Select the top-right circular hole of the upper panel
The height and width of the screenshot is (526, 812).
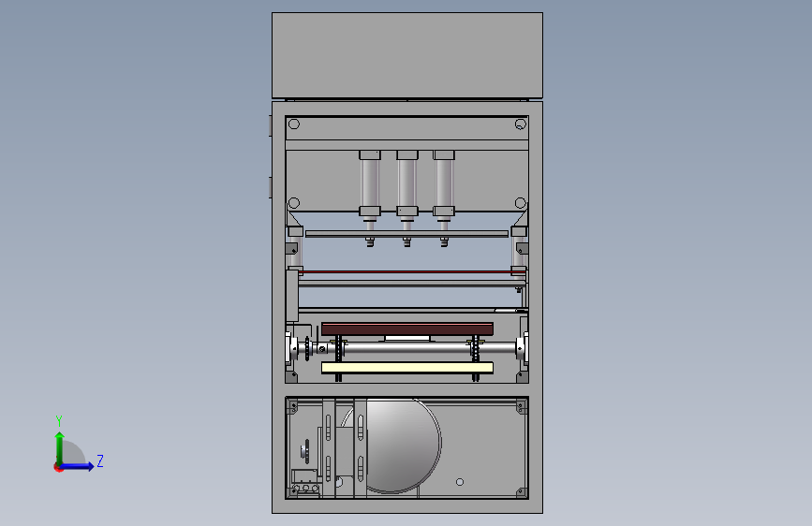pyautogui.click(x=521, y=124)
